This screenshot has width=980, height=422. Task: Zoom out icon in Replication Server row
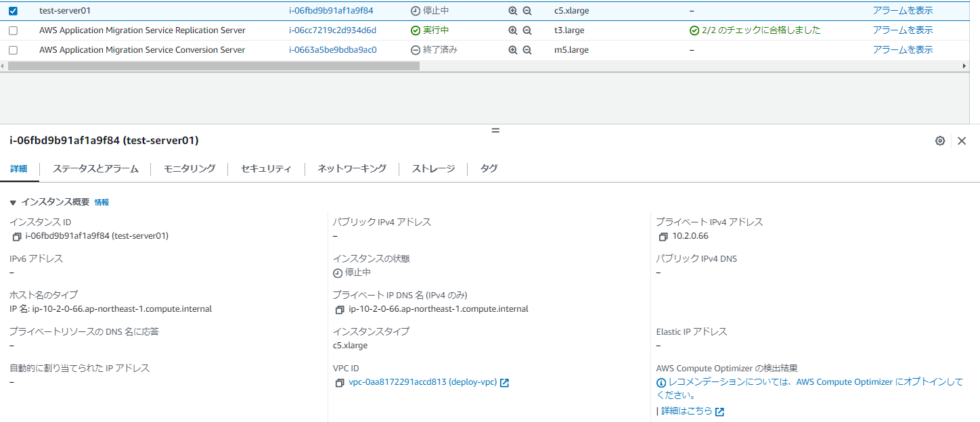point(527,30)
